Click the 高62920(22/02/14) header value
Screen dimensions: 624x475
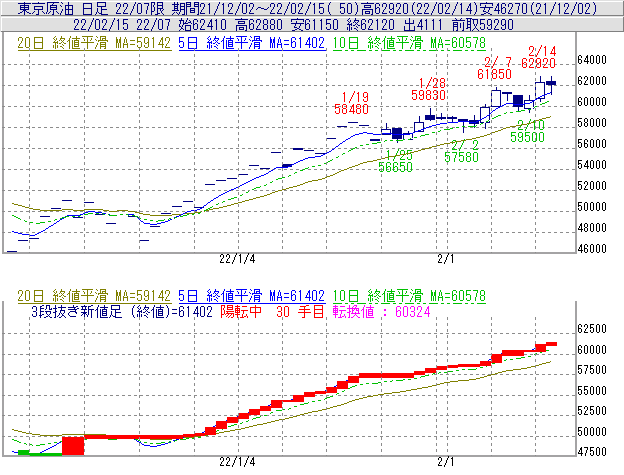pos(420,8)
